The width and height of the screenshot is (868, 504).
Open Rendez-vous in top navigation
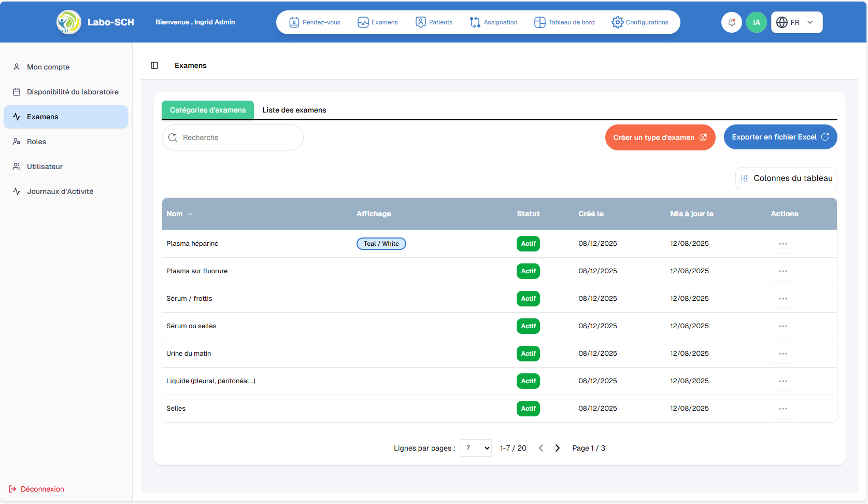point(315,22)
